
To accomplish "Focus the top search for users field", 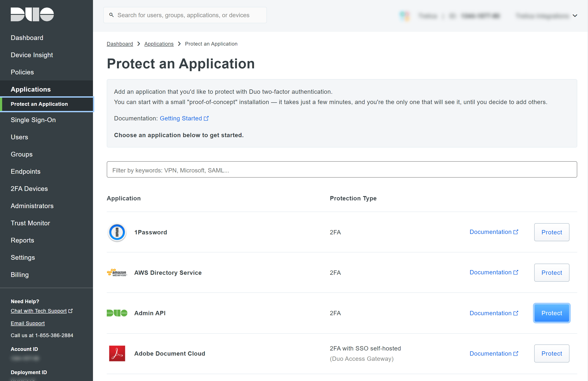I will 185,15.
